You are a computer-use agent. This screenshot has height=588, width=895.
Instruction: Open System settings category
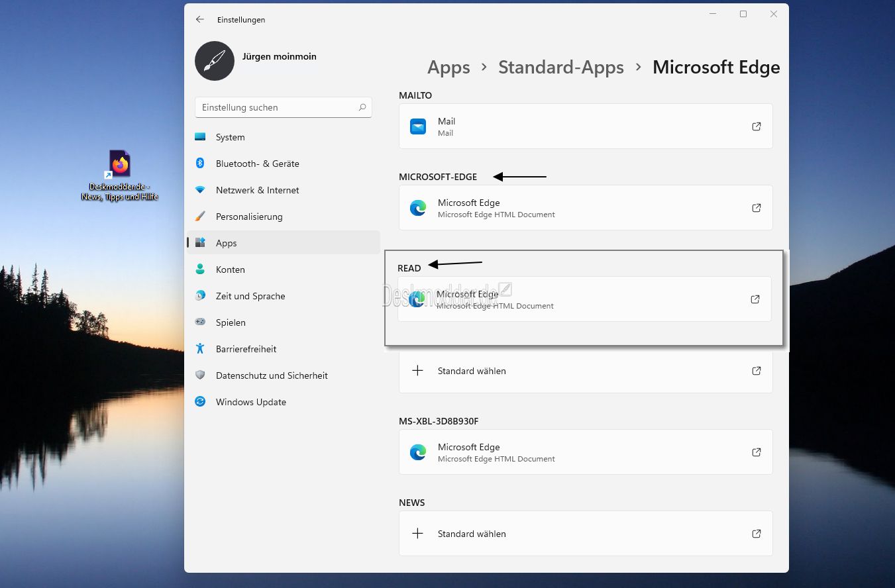pyautogui.click(x=284, y=137)
